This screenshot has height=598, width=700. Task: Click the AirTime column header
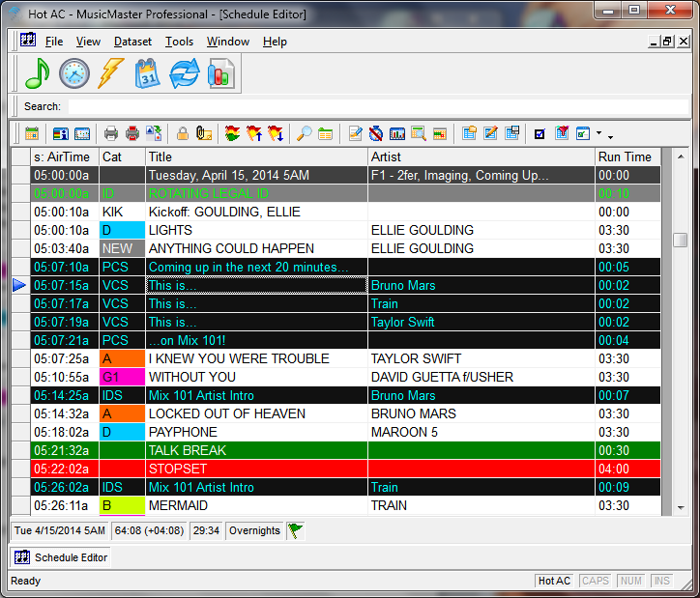click(64, 157)
